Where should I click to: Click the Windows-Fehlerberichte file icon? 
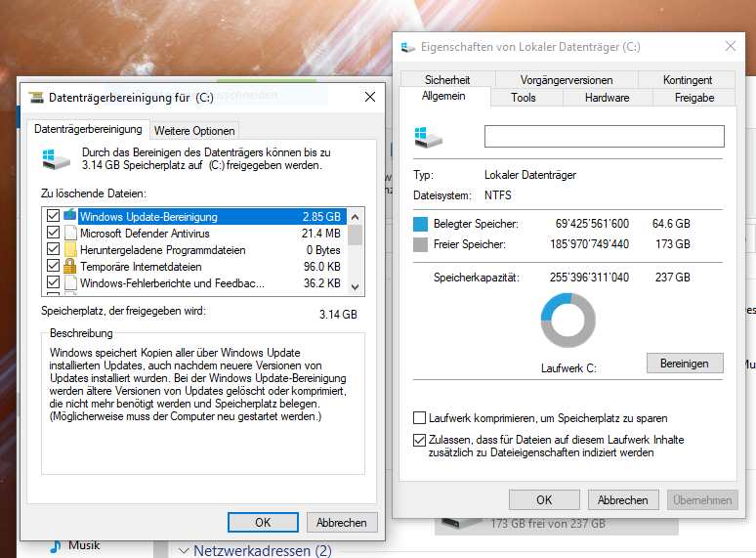click(x=70, y=282)
